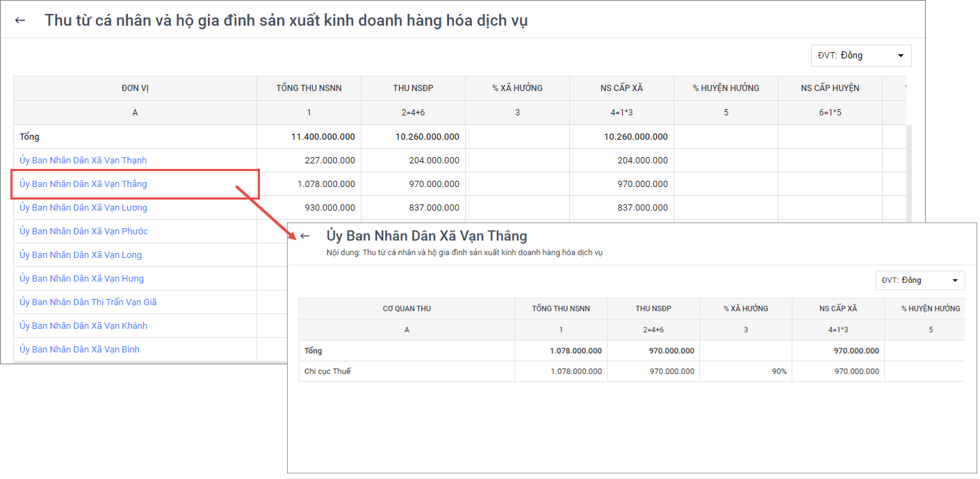Click back arrow next to Ủy Ban Nhân Dân Xã Vạn Thắng heading
The height and width of the screenshot is (479, 980).
point(304,236)
